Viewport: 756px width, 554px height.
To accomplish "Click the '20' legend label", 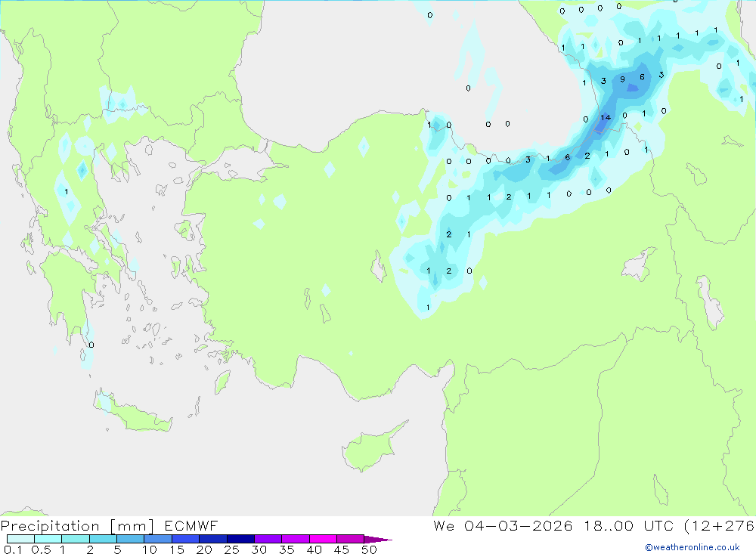I will click(204, 549).
